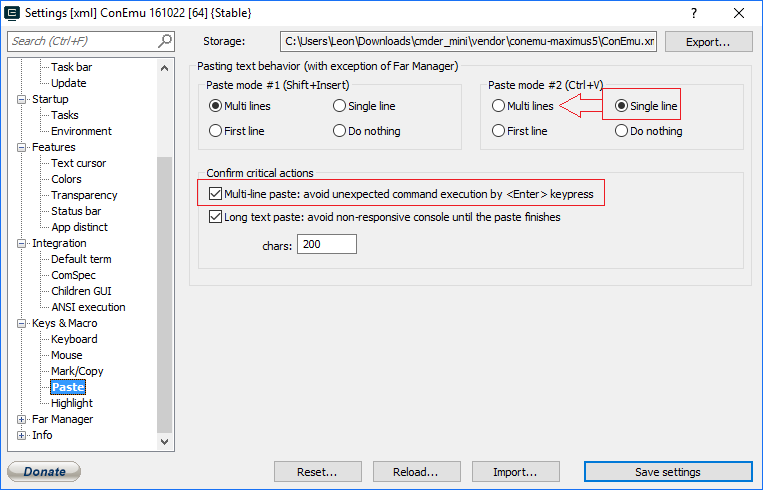This screenshot has height=490, width=763.
Task: Toggle the Long text paste confirmation checkbox
Action: click(x=215, y=217)
